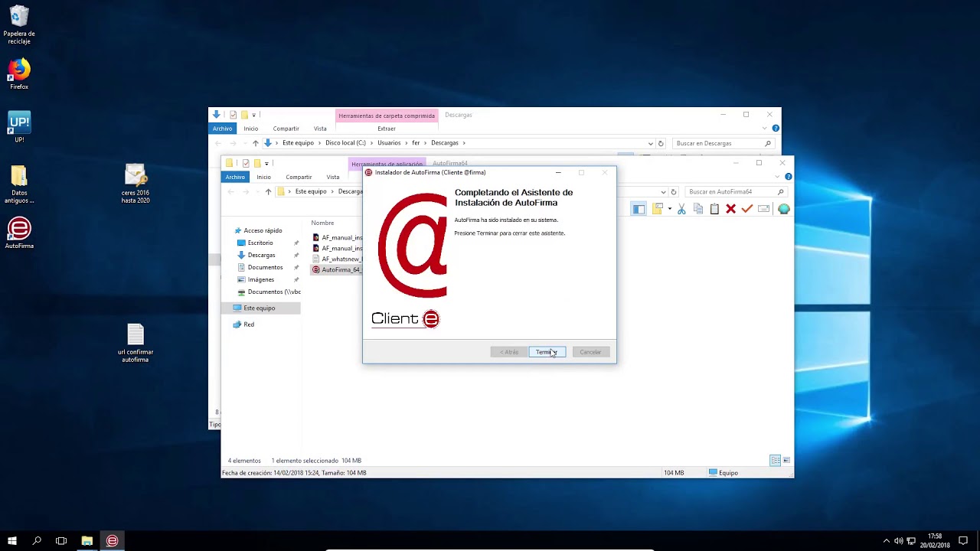Click the help icon in Descargas window
980x551 pixels.
[x=776, y=129]
